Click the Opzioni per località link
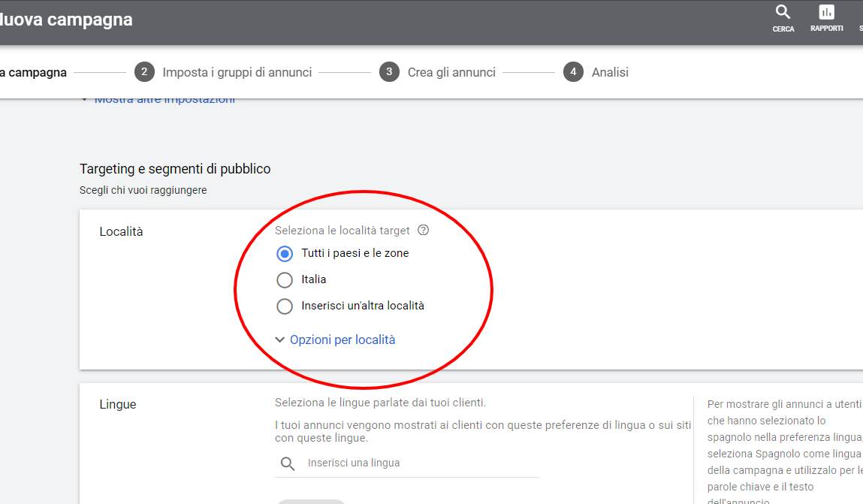 click(342, 340)
